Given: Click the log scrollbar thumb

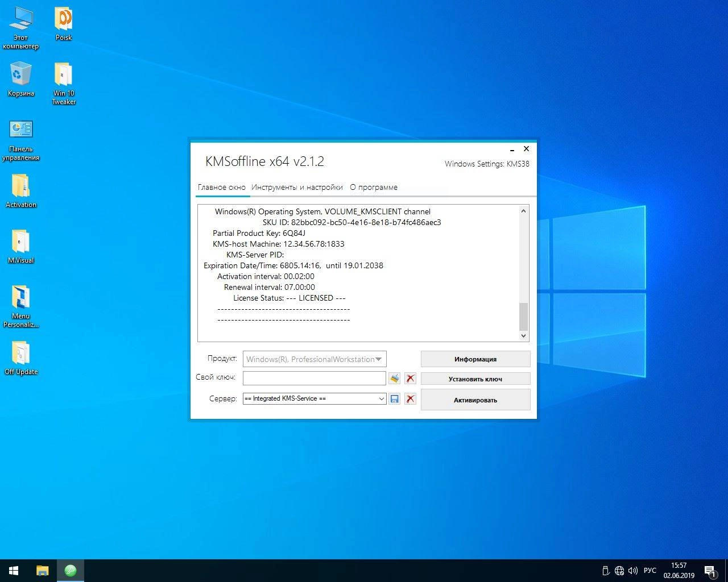Looking at the screenshot, I should [523, 317].
